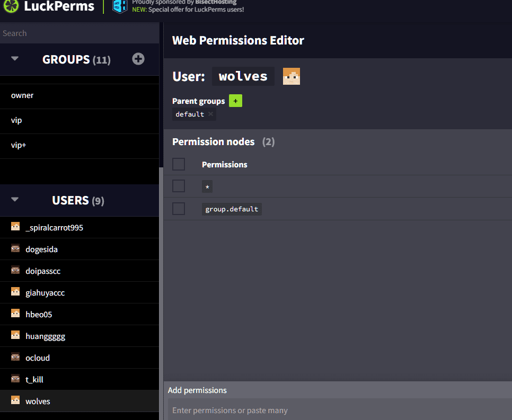Click the green add parent group button
This screenshot has width=512, height=420.
[235, 101]
